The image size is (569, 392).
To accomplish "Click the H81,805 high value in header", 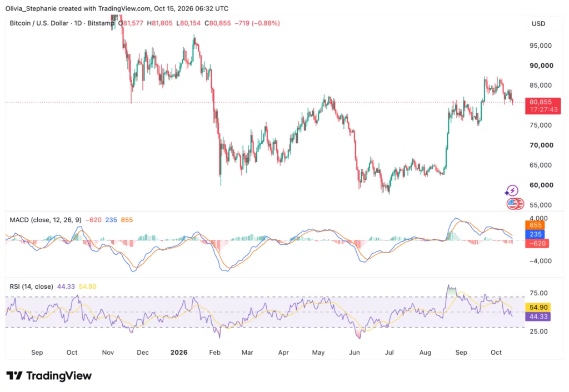I will (x=159, y=23).
